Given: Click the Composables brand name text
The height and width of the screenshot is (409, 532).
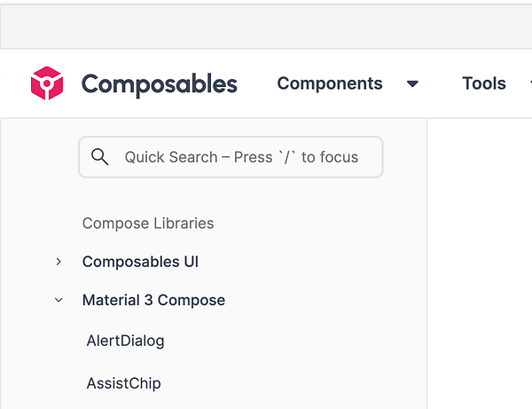Looking at the screenshot, I should 160,83.
